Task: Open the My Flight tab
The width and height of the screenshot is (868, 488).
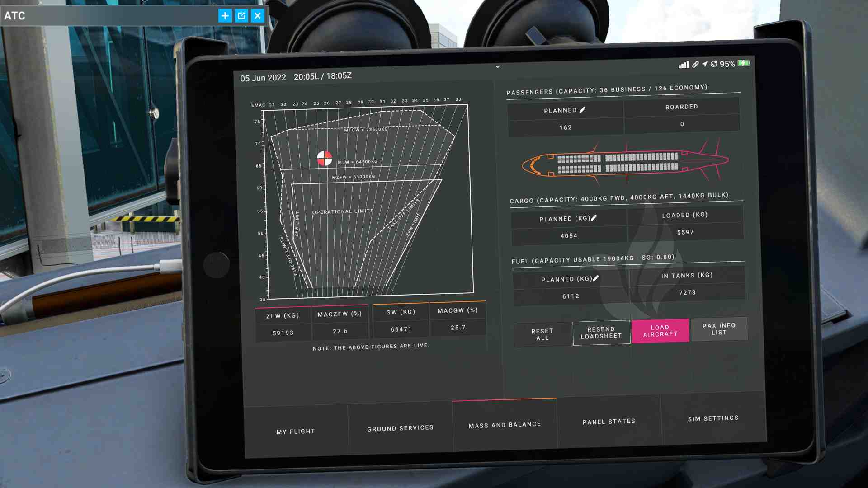Action: point(296,432)
